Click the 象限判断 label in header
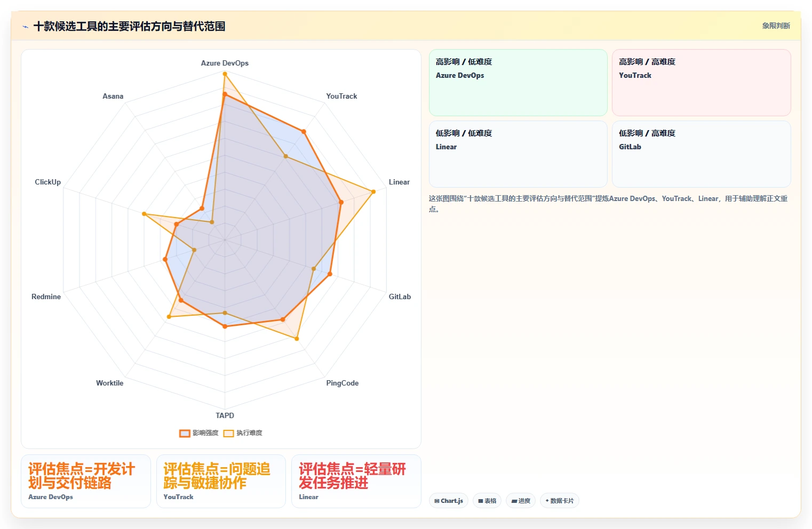 [x=776, y=26]
